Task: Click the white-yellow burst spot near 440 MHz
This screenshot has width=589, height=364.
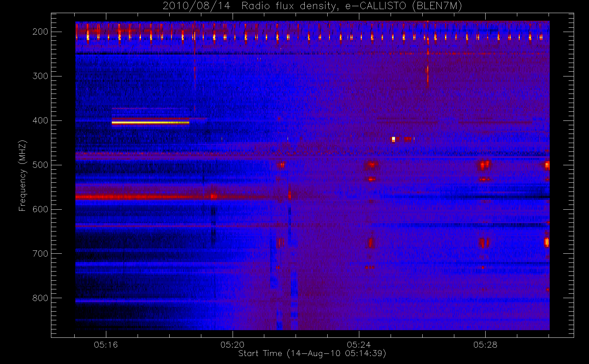Action: [393, 139]
